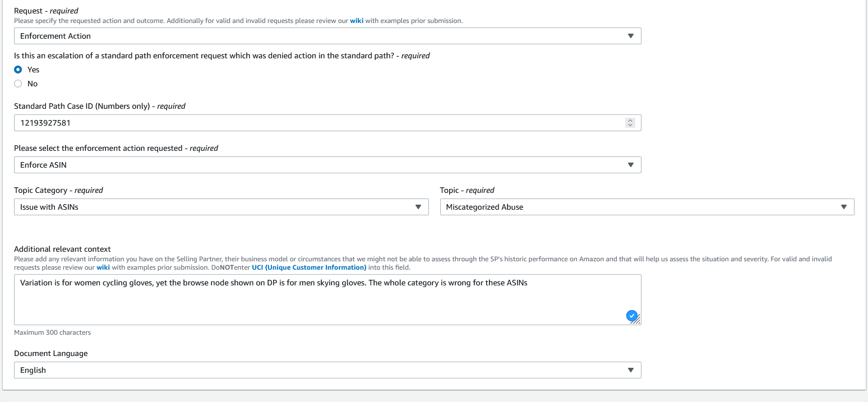Click the Standard Path Case ID field
Screen dimensions: 868x402
[327, 123]
